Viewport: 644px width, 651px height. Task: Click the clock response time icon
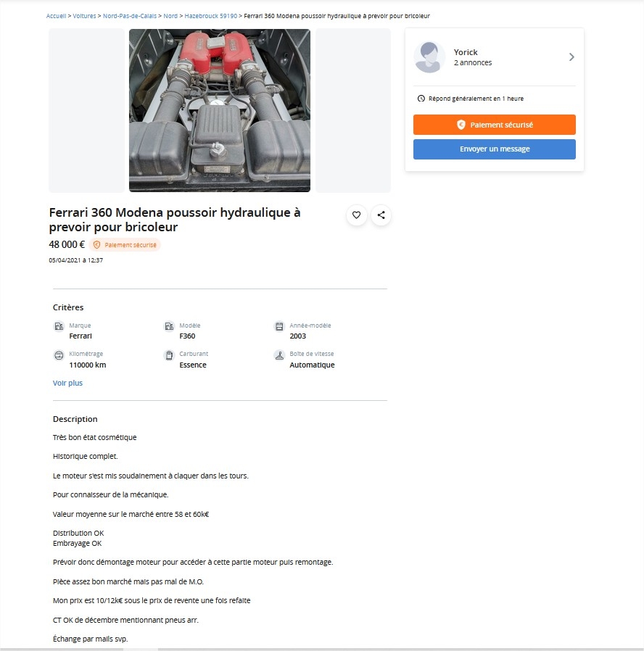pos(421,99)
